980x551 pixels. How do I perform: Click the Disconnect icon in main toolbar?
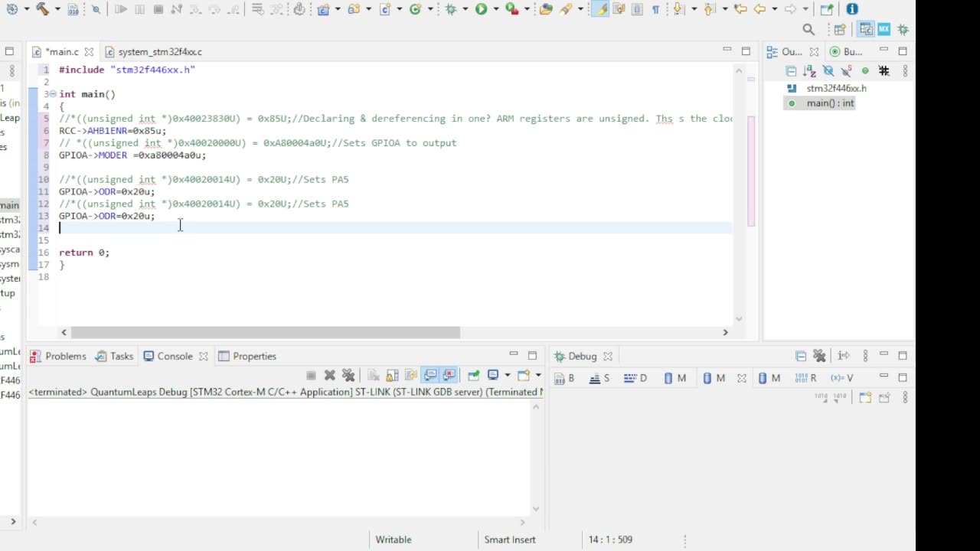point(177,9)
